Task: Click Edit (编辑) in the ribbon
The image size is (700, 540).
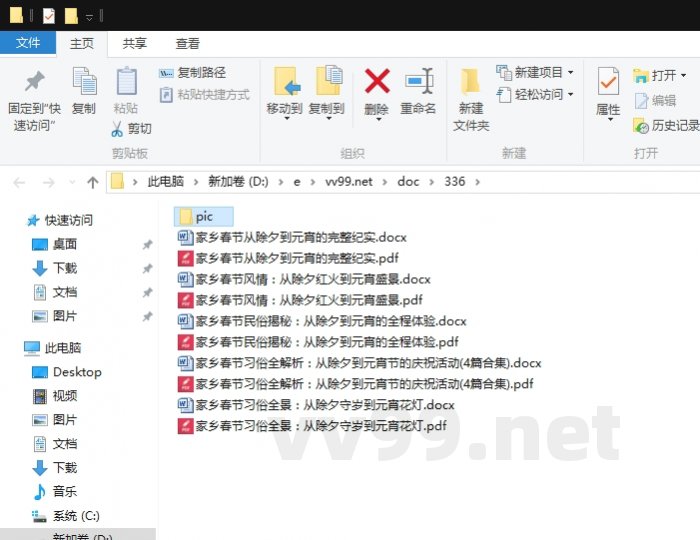Action: coord(655,101)
